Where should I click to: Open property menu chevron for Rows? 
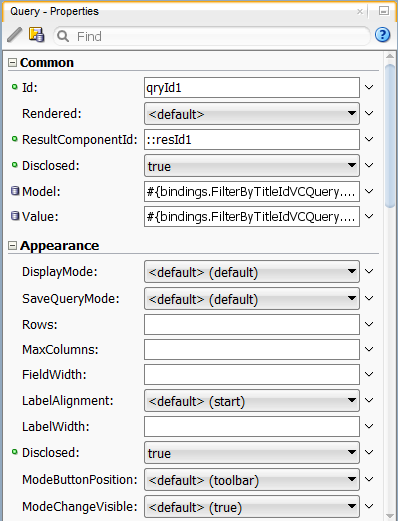coord(369,324)
